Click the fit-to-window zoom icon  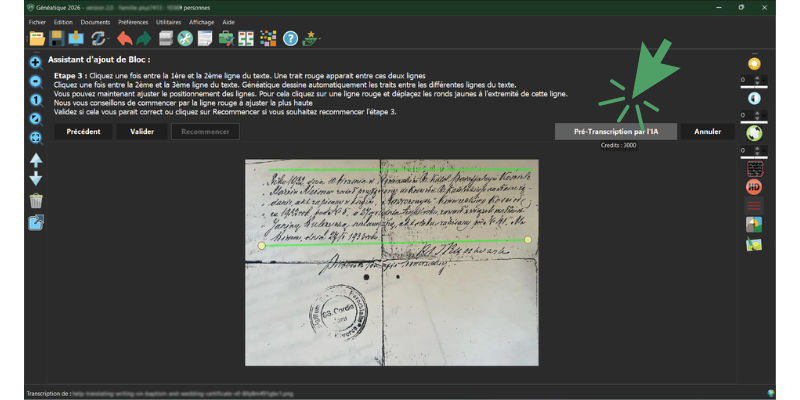[36, 137]
